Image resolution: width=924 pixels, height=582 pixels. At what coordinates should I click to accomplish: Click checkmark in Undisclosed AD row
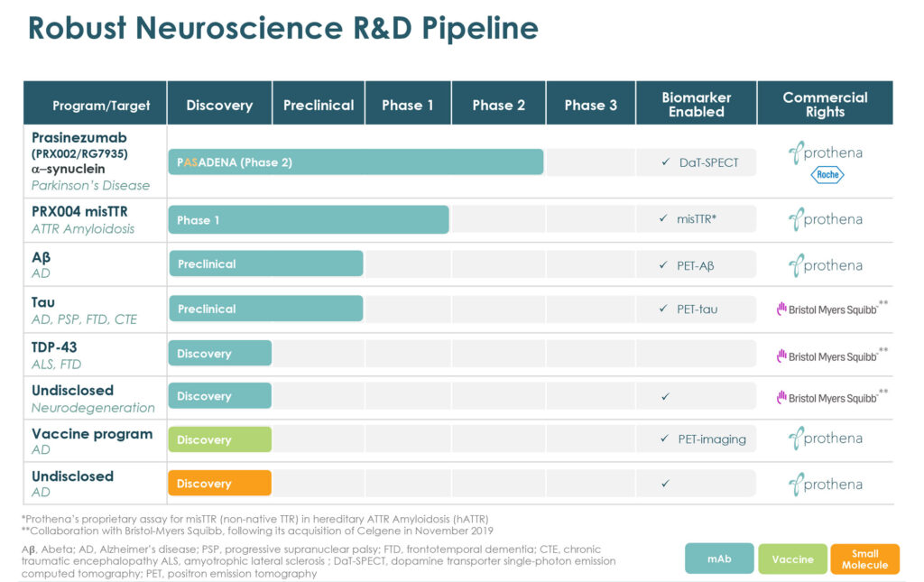point(665,484)
